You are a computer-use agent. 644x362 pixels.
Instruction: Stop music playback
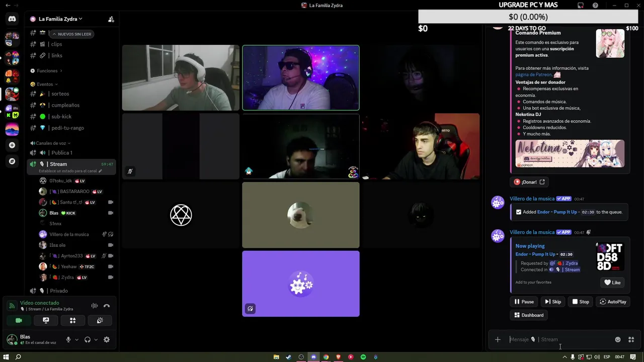click(x=581, y=302)
